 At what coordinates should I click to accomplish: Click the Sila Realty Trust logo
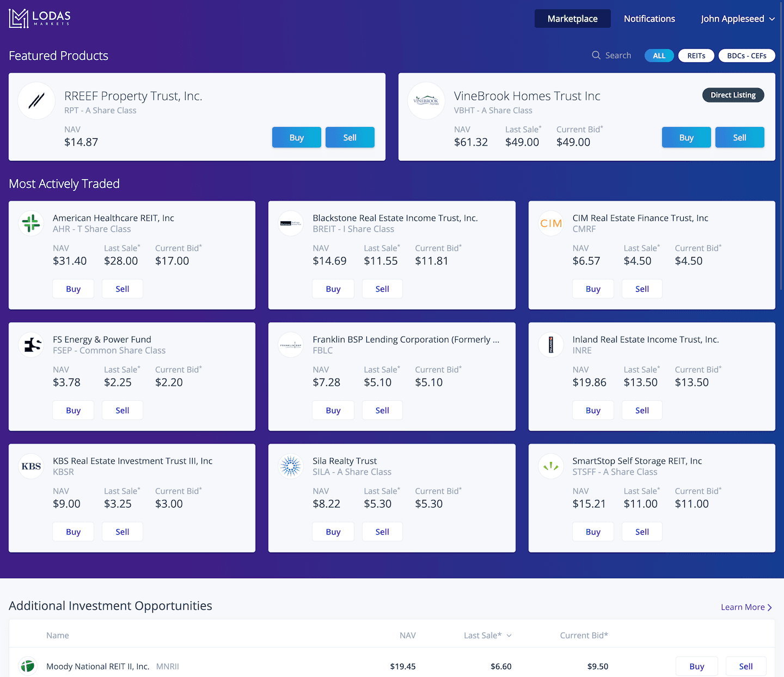coord(291,466)
